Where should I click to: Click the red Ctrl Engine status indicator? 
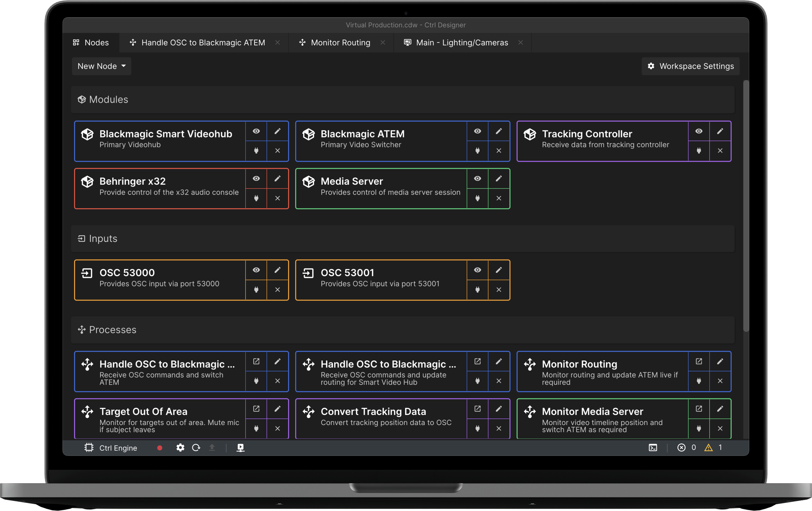pyautogui.click(x=160, y=448)
